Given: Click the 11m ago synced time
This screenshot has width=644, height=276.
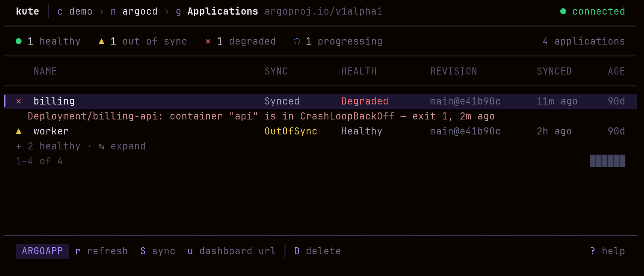Looking at the screenshot, I should (x=557, y=101).
